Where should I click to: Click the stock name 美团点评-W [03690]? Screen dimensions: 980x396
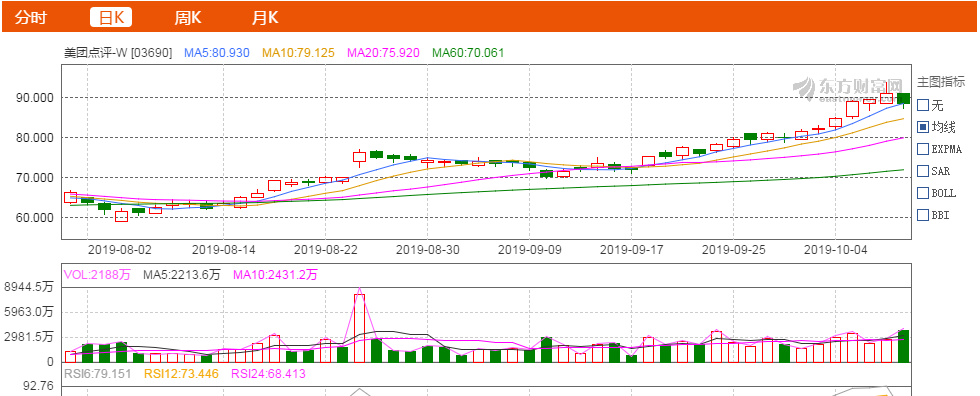coord(118,53)
